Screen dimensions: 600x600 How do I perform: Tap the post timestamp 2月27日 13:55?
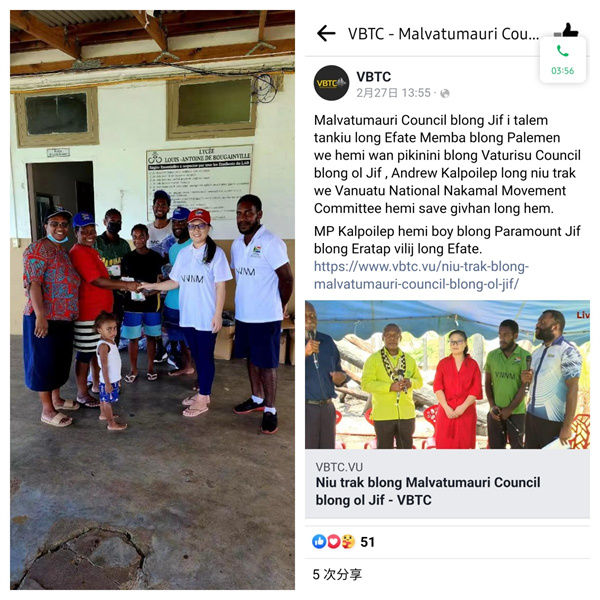click(x=393, y=93)
